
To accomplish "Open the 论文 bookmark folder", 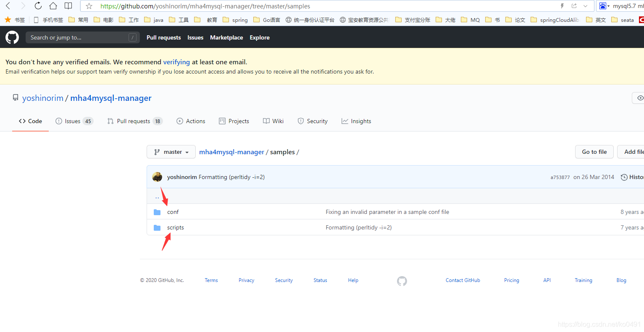I will 515,20.
